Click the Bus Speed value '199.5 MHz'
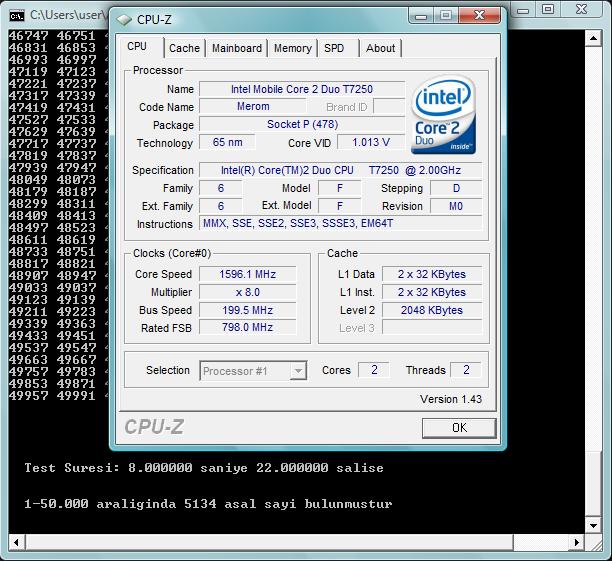The image size is (612, 561). [247, 310]
